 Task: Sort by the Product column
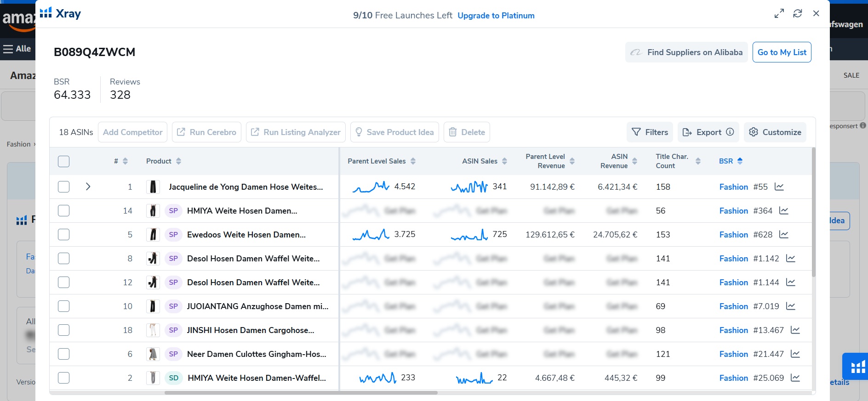[179, 161]
